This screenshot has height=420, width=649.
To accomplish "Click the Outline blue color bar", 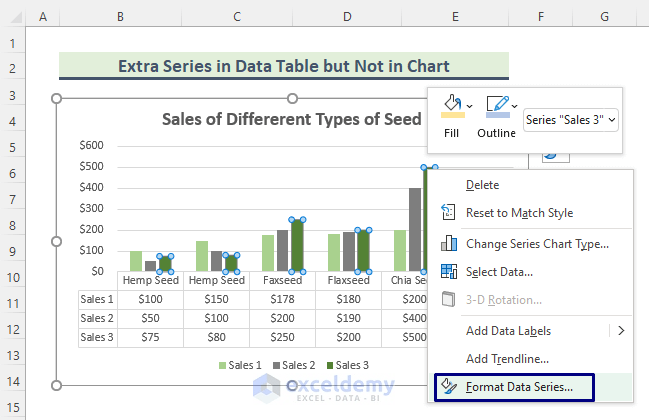I will (x=498, y=115).
